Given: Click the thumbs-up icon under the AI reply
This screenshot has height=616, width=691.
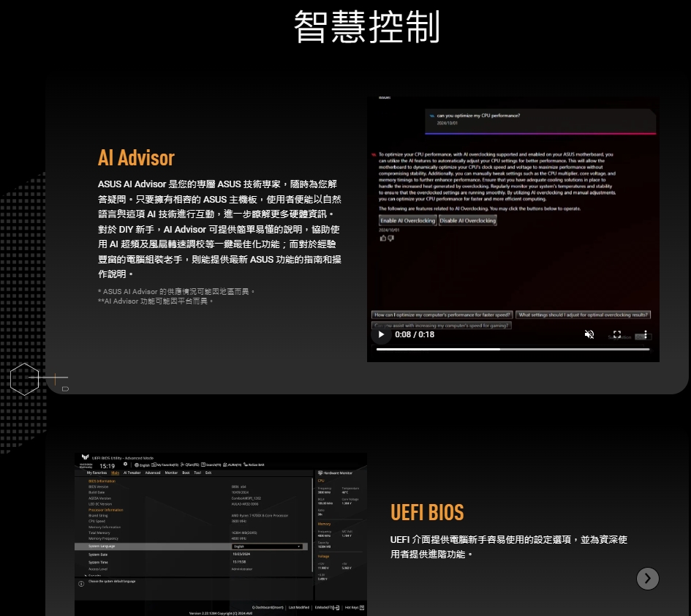Looking at the screenshot, I should coord(383,238).
